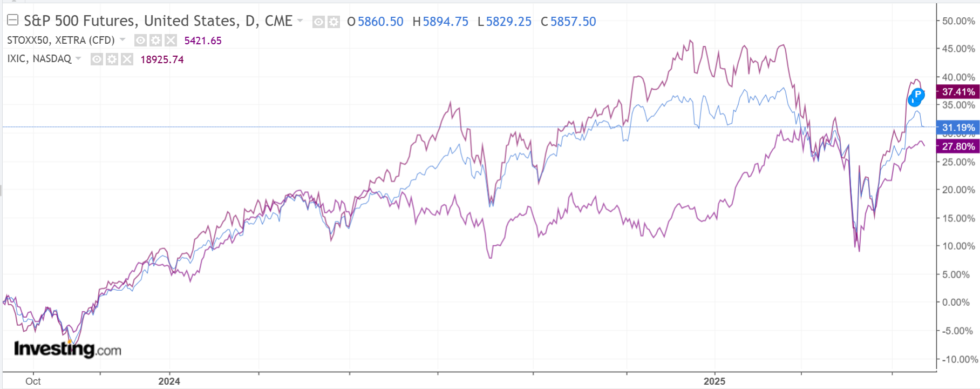Expand the IXIC, NASDAQ dropdown arrow
Viewport: 980px width, 389px height.
(x=79, y=58)
